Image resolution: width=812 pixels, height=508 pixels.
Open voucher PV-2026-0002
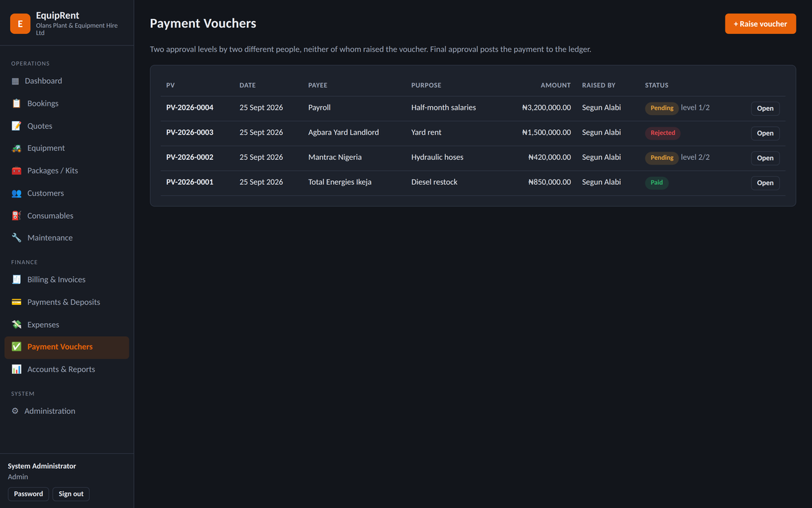tap(765, 158)
